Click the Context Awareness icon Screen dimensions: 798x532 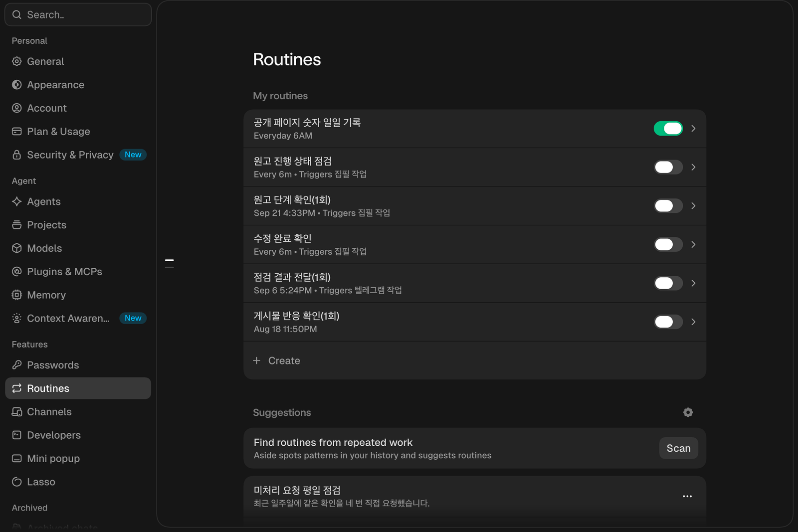coord(17,318)
